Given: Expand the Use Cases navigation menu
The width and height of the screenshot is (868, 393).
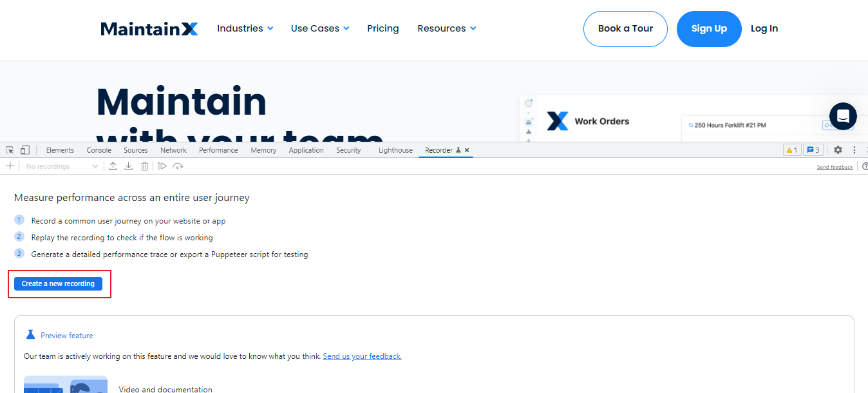Looking at the screenshot, I should click(x=319, y=28).
